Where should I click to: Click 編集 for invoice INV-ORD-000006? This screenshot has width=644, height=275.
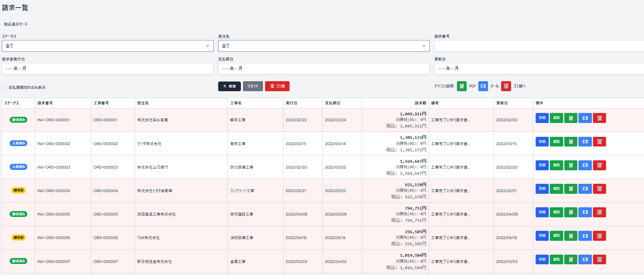pos(556,236)
